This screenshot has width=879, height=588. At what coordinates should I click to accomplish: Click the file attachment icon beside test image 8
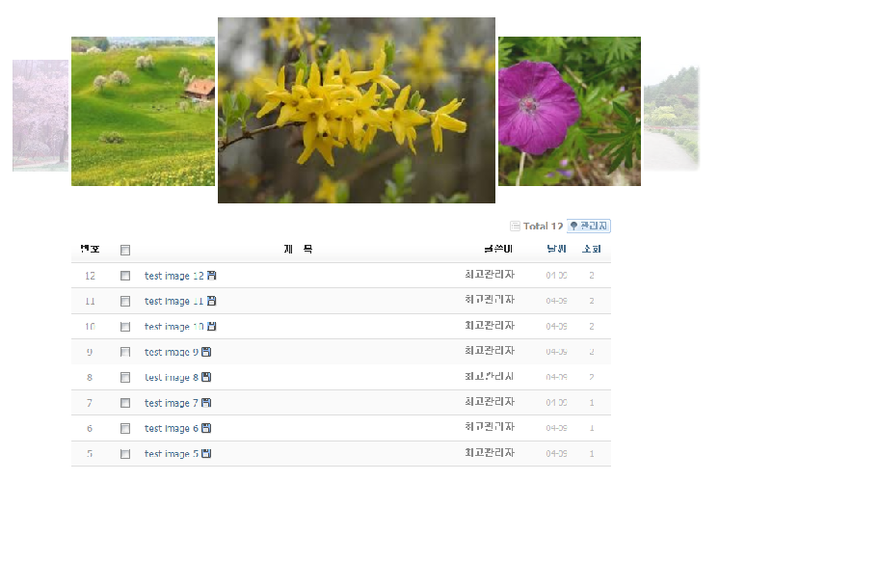(206, 377)
